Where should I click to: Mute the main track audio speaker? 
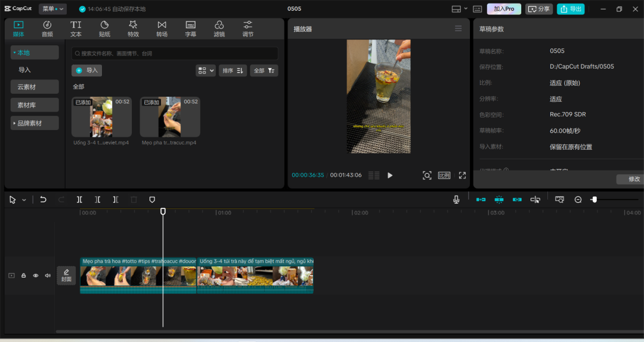(x=48, y=275)
